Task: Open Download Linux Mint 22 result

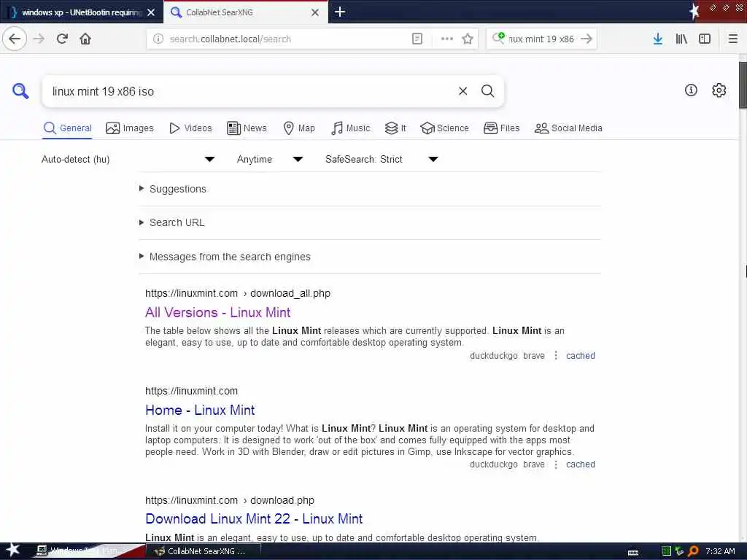Action: coord(254,518)
